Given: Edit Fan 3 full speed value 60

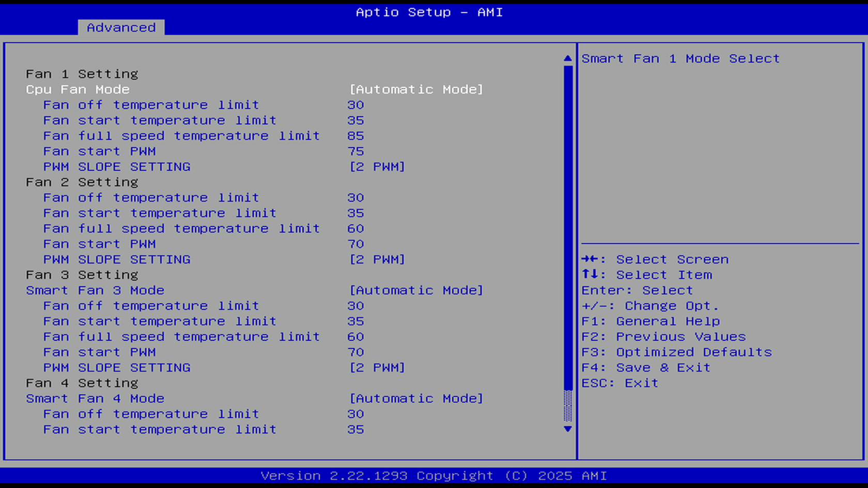Looking at the screenshot, I should pos(355,337).
